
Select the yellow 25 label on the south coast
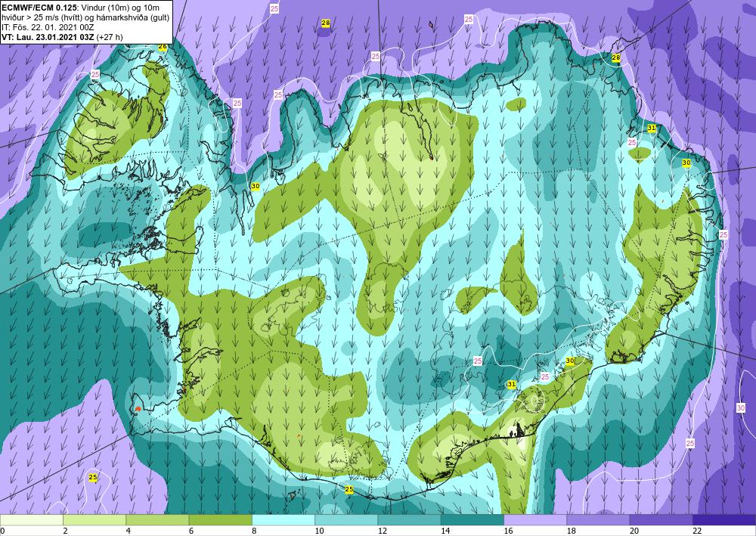(x=349, y=489)
